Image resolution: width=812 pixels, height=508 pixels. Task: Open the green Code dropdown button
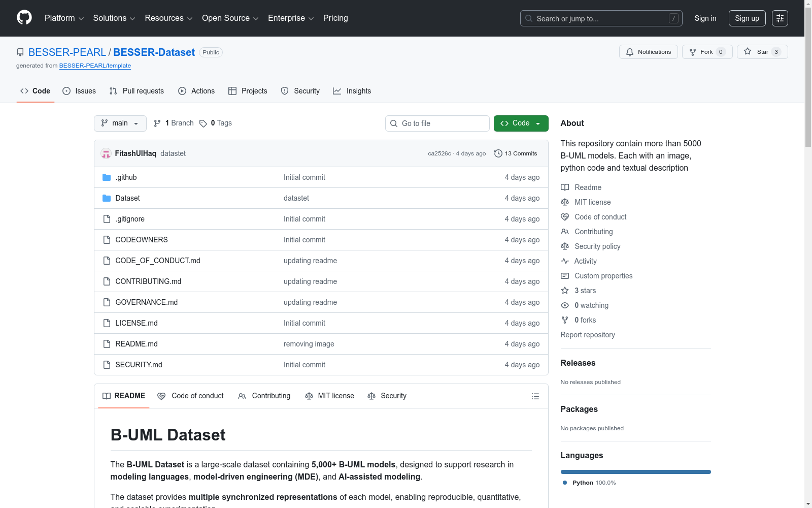coord(521,123)
